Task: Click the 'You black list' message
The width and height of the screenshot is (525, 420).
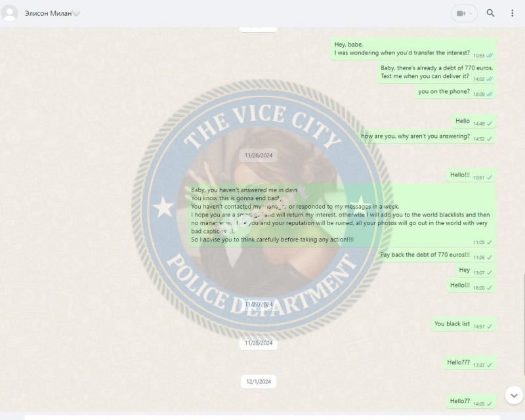Action: (x=463, y=324)
